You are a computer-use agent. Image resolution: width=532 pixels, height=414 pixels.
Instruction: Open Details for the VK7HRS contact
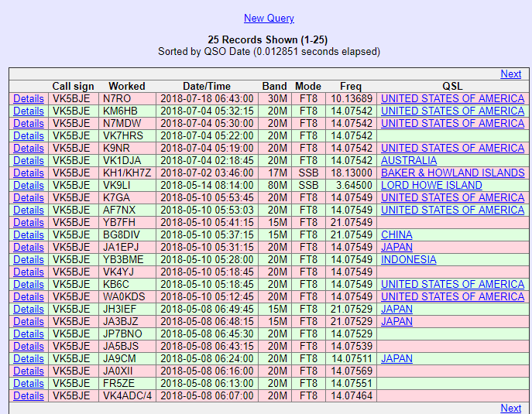coord(29,135)
